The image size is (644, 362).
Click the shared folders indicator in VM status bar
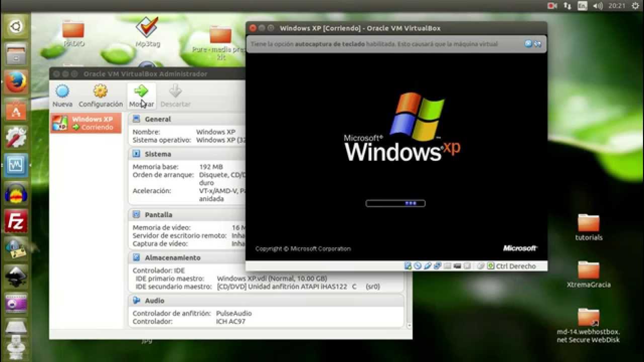click(447, 266)
